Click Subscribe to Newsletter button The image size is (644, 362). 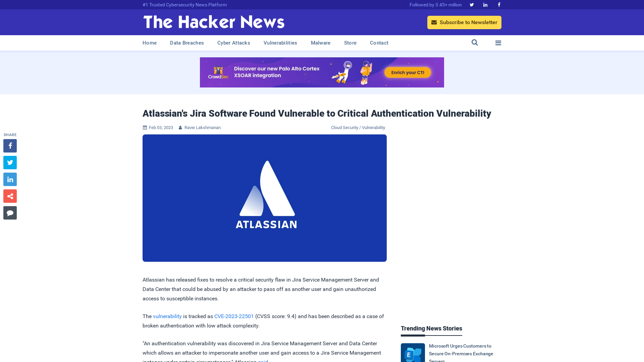point(465,22)
